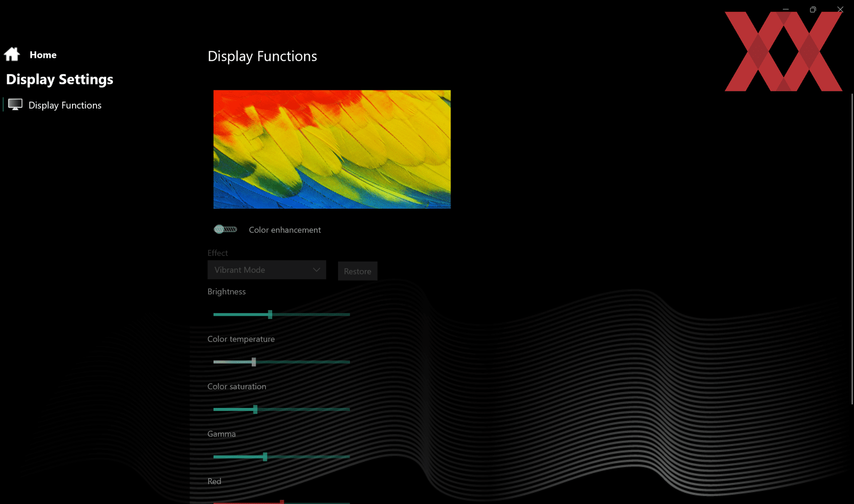Click the Color enhancement label
This screenshot has width=854, height=504.
285,230
